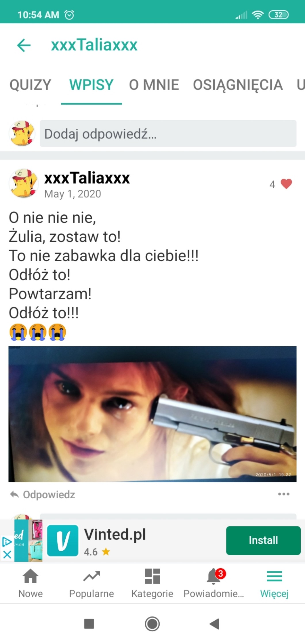The width and height of the screenshot is (305, 644).
Task: Open the three-dot post options menu
Action: coord(284,494)
